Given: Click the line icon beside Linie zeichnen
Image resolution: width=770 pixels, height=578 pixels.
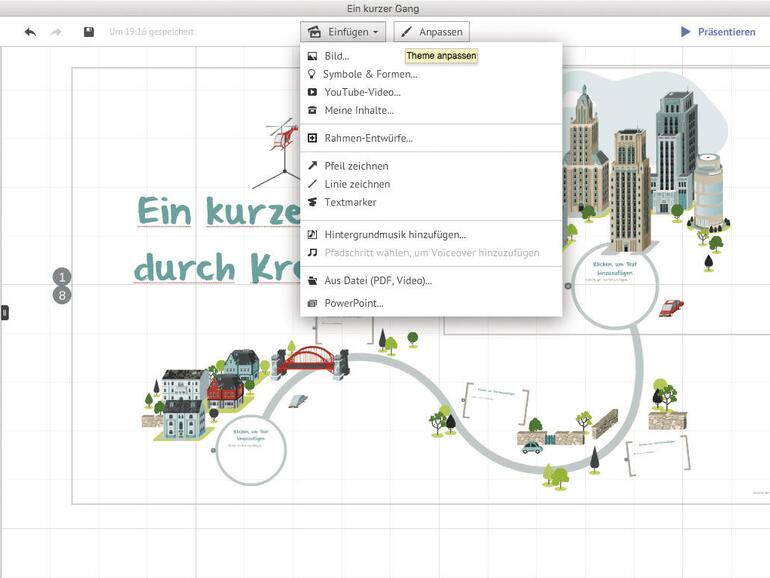Looking at the screenshot, I should point(312,184).
